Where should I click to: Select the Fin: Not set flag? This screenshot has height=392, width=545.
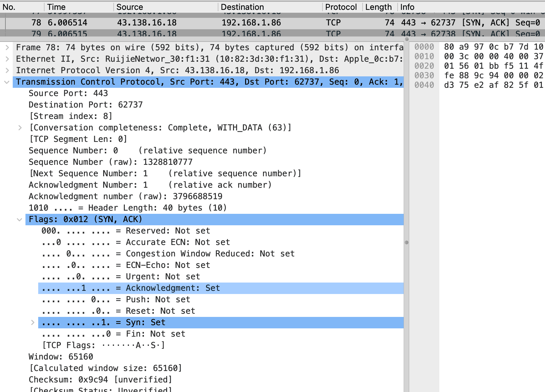(x=113, y=334)
